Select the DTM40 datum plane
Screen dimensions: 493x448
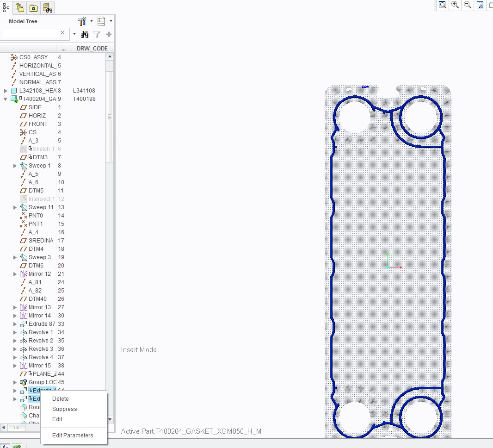[x=37, y=299]
